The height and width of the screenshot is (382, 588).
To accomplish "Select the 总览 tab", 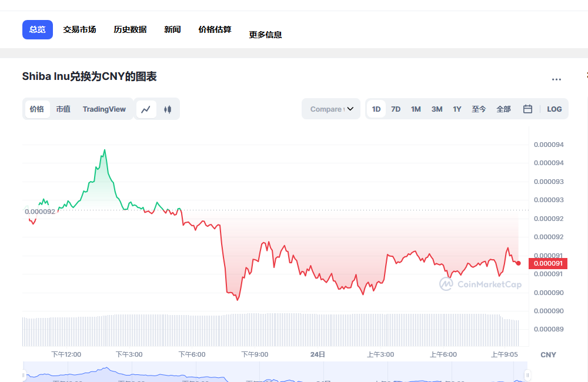I will [x=38, y=29].
